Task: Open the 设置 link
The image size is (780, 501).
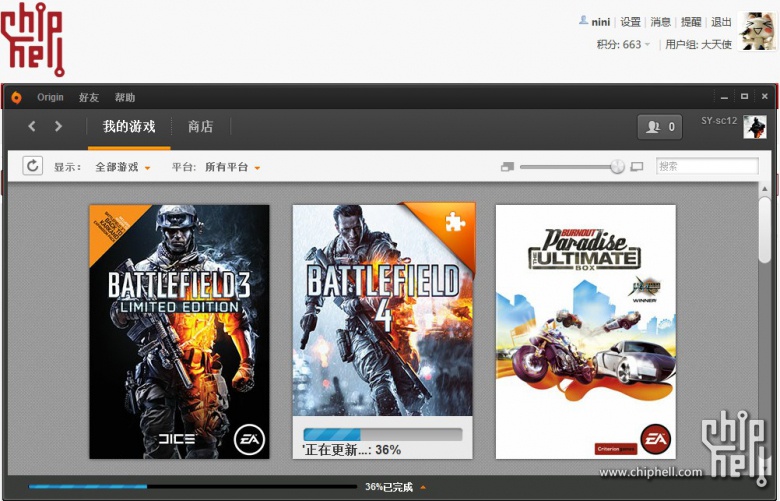Action: [x=630, y=22]
